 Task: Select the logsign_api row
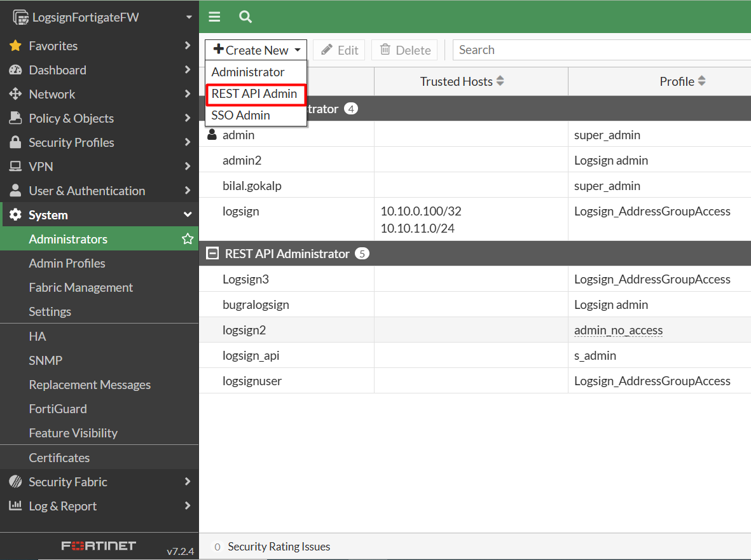[475, 355]
